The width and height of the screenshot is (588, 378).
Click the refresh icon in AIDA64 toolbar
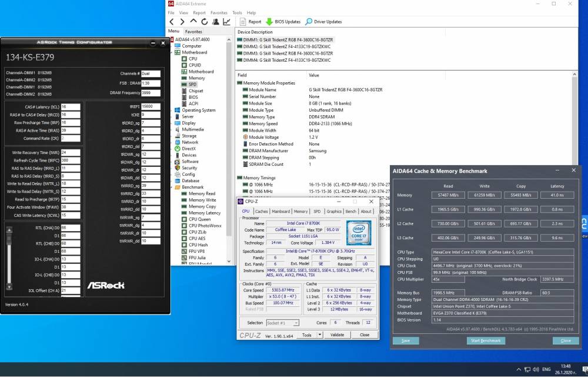(205, 22)
